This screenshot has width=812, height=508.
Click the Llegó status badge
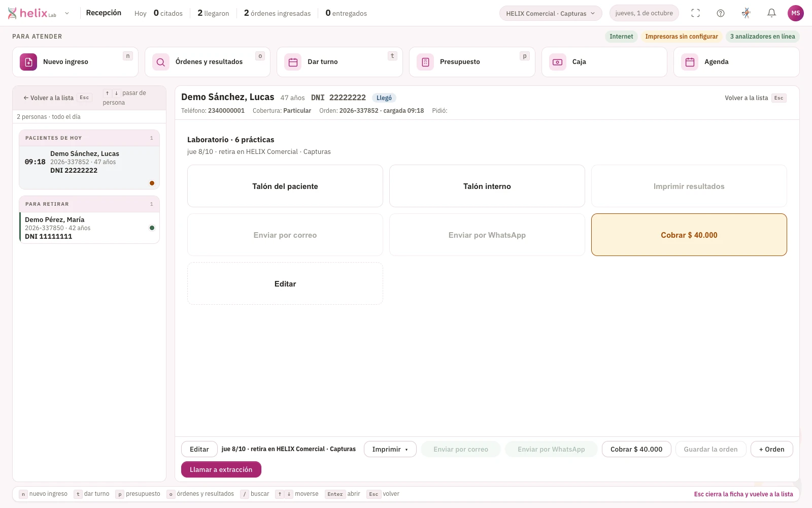pos(384,98)
